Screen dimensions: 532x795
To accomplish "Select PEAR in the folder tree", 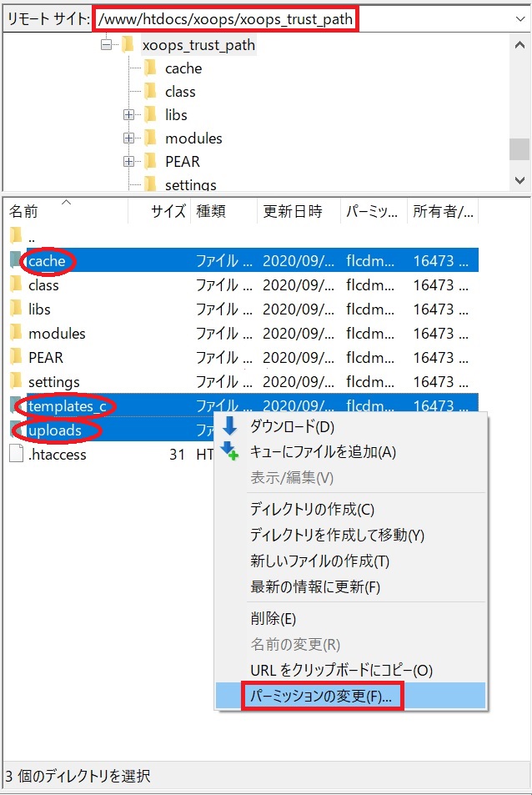I will (183, 162).
